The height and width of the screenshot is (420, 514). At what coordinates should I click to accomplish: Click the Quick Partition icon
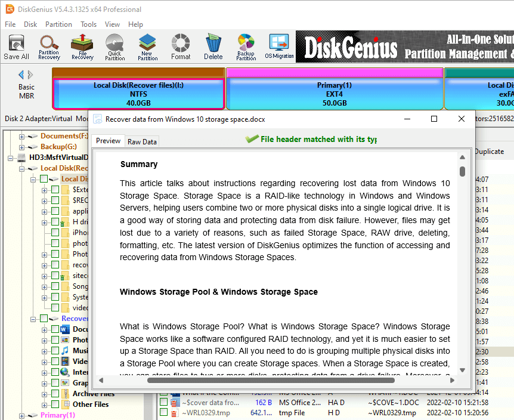pyautogui.click(x=115, y=47)
